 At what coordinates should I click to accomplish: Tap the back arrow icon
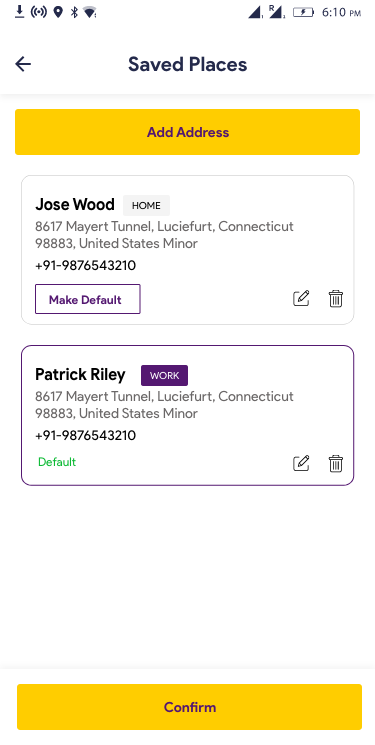click(23, 64)
